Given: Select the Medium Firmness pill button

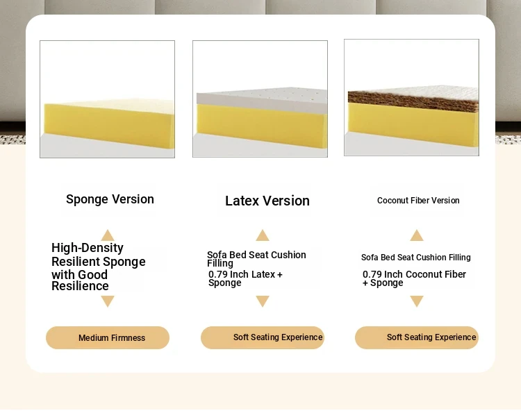Looking at the screenshot, I should [108, 338].
